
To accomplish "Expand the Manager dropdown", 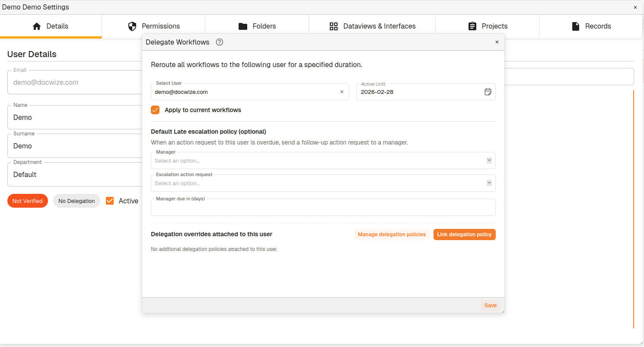I will tap(489, 161).
